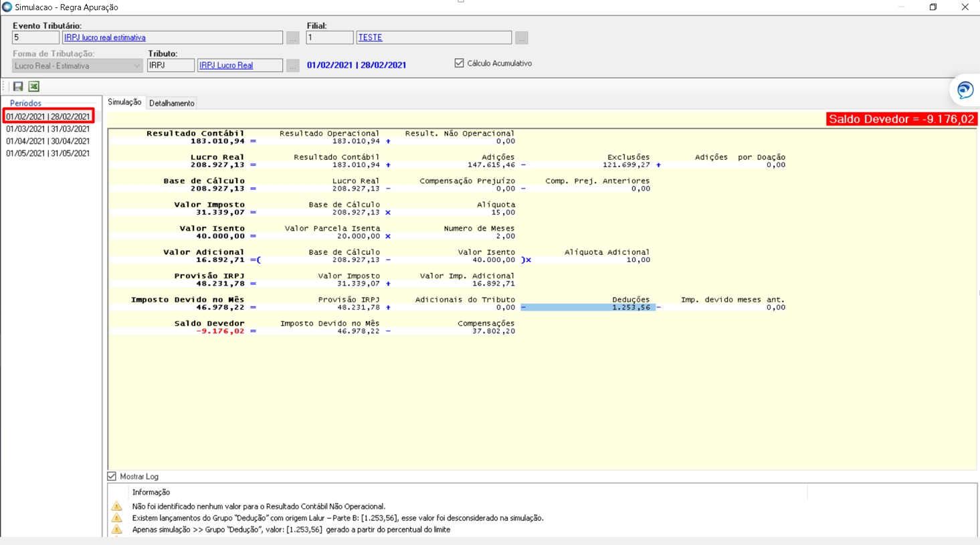
Task: Click log message about Lalur Parte B
Action: pos(338,518)
